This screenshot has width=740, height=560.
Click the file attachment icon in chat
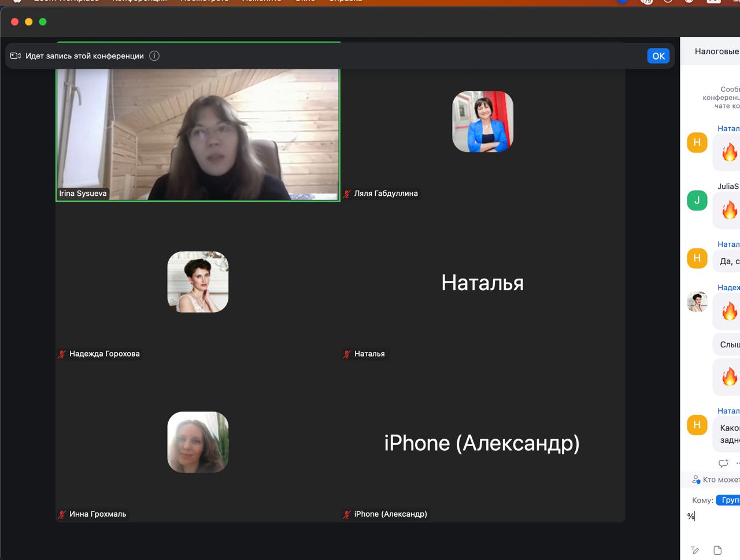coord(717,550)
